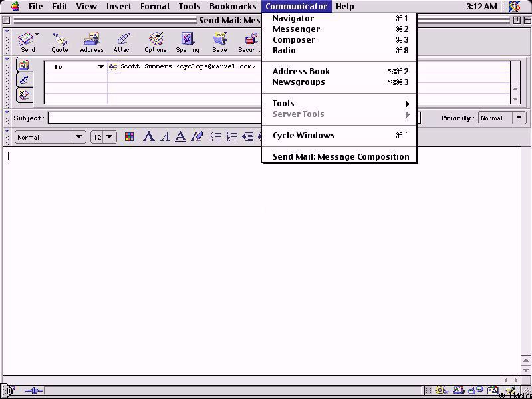Open the Edit menu
The height and width of the screenshot is (399, 532).
(x=60, y=6)
